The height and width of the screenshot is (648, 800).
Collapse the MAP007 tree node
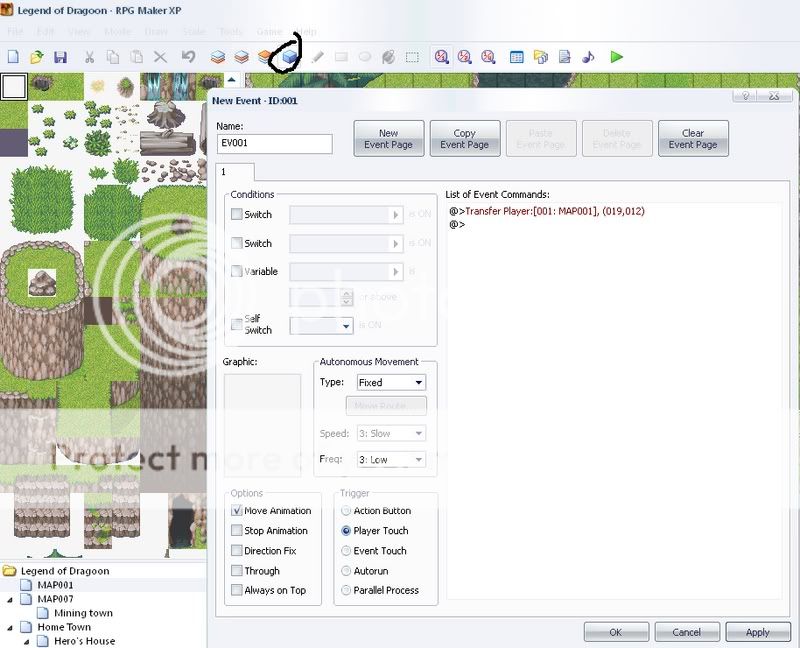(11, 599)
